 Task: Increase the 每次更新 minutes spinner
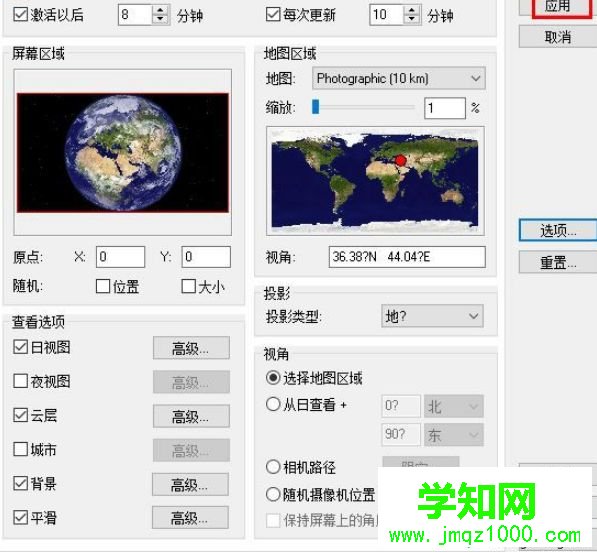point(412,10)
